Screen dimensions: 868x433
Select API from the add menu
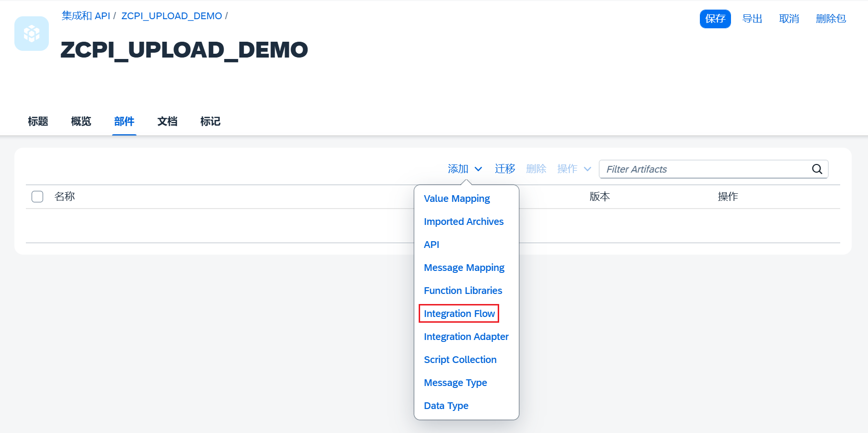coord(431,245)
